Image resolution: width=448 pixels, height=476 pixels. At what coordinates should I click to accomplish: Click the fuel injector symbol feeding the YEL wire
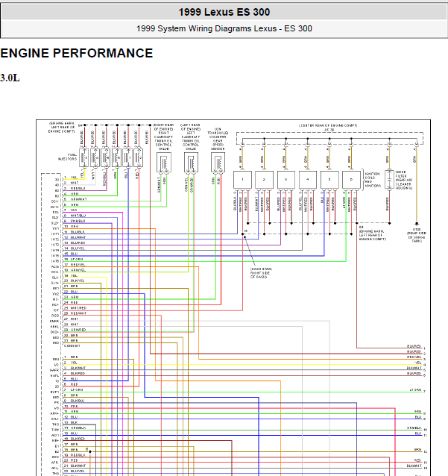tap(84, 158)
